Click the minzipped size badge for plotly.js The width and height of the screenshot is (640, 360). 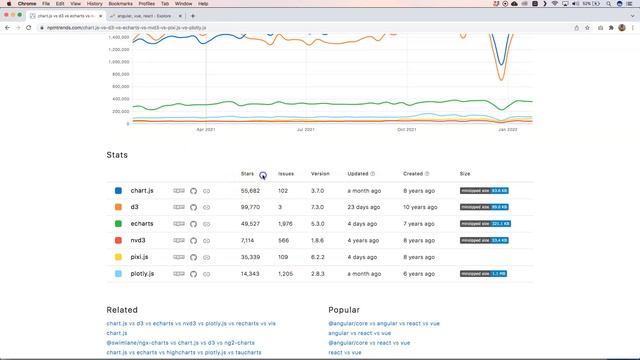483,274
